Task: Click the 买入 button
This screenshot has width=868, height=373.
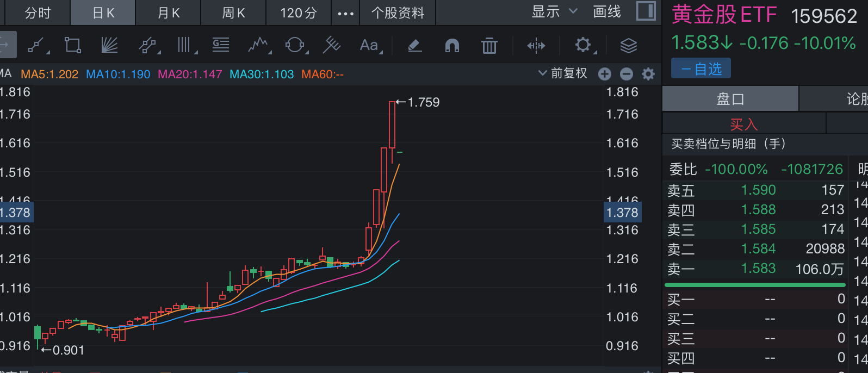Action: coord(744,125)
